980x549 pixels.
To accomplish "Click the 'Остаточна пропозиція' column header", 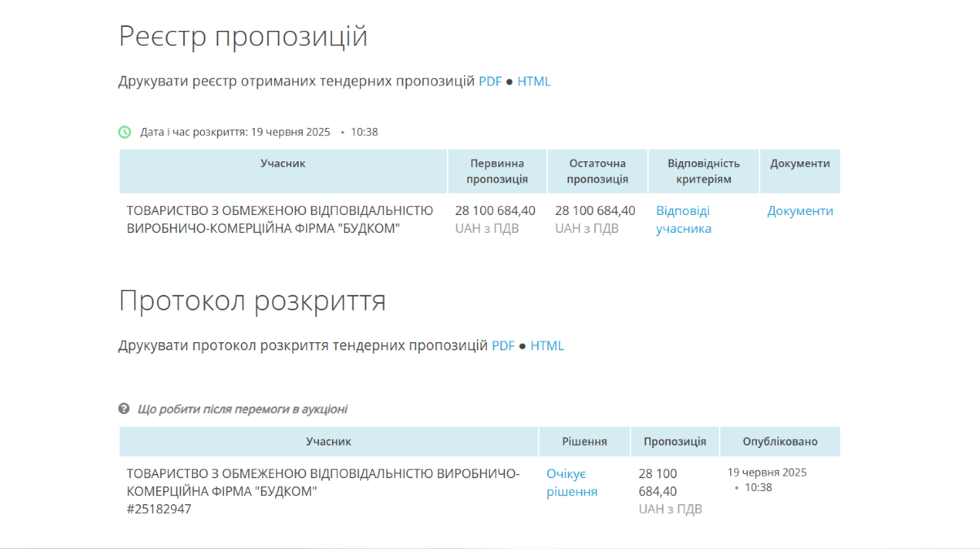I will coord(597,171).
